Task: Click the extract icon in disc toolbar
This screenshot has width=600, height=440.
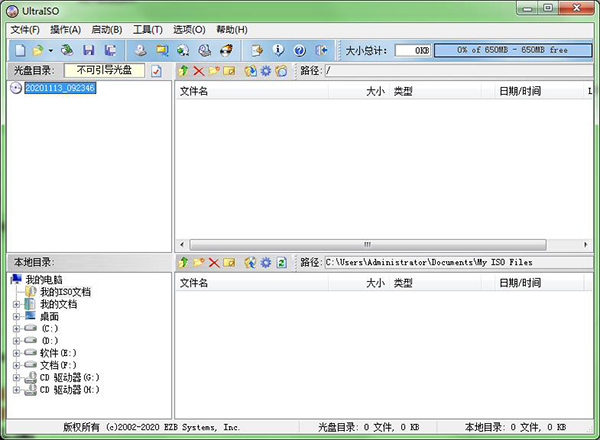Action: 251,71
